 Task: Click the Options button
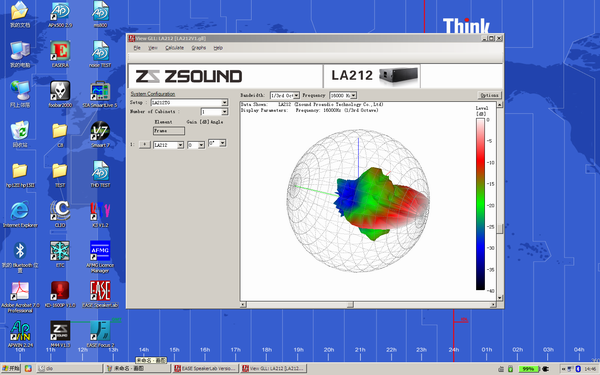click(489, 95)
